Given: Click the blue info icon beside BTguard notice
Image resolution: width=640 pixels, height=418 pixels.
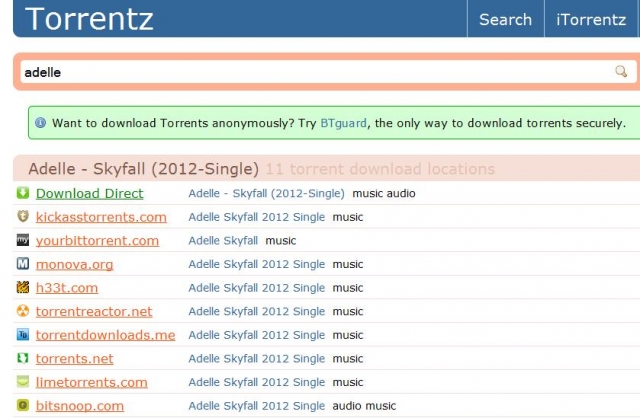Looking at the screenshot, I should (40, 122).
